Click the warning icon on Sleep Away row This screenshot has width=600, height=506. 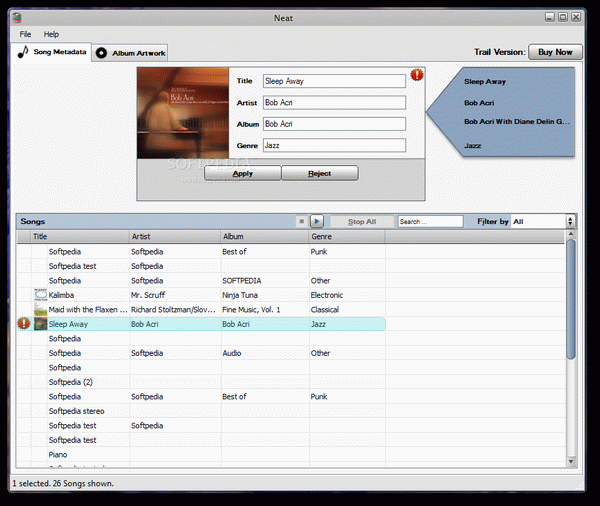click(x=24, y=324)
